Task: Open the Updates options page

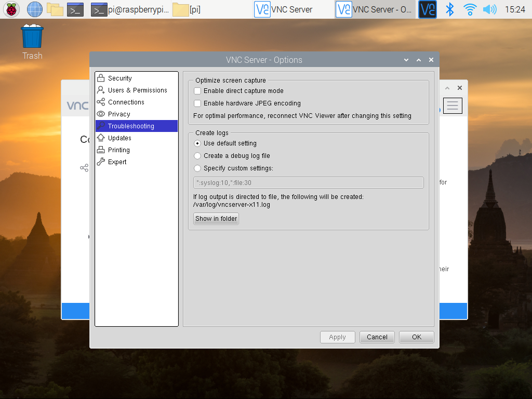Action: (137, 138)
